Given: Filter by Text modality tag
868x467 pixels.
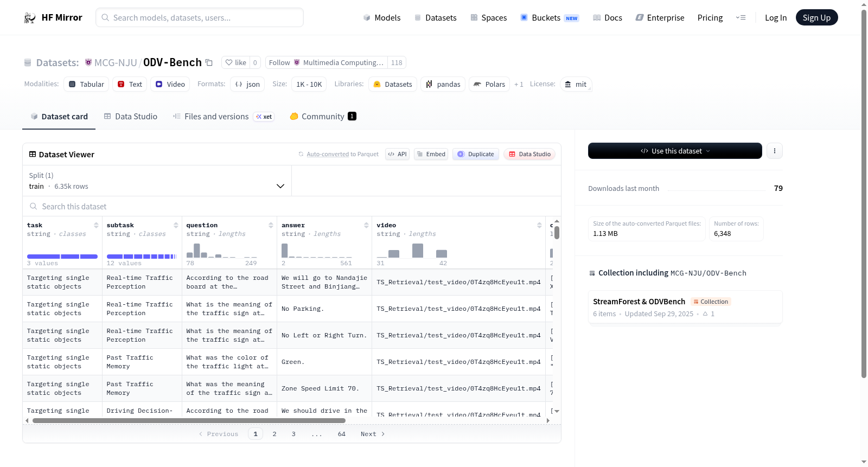Looking at the screenshot, I should 130,84.
